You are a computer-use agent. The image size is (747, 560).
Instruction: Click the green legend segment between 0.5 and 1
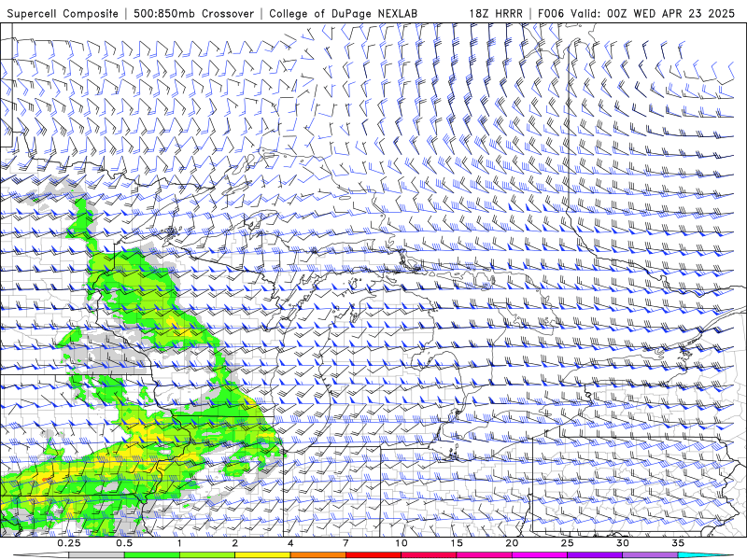point(152,555)
